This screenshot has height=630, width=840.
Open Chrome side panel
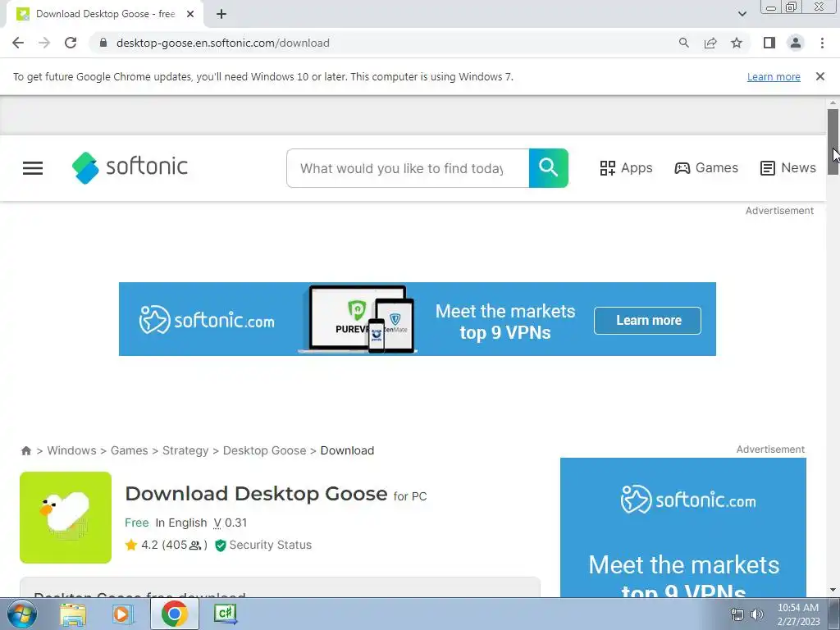coord(769,43)
